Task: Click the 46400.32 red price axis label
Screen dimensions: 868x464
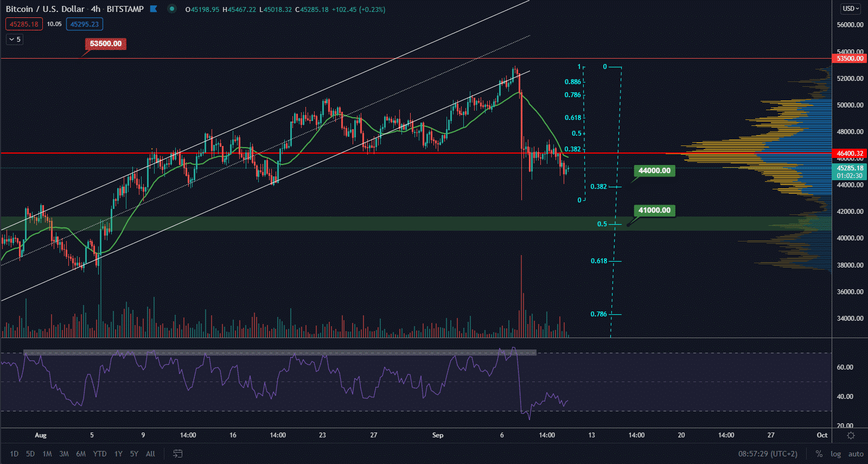Action: tap(850, 154)
